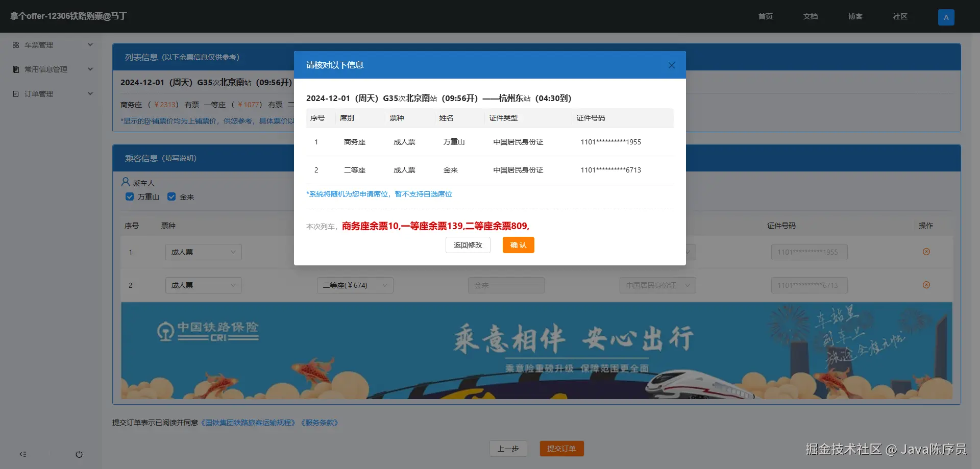Image resolution: width=980 pixels, height=469 pixels.
Task: Open seat class dropdown 二等座(¥674)
Action: click(x=355, y=285)
